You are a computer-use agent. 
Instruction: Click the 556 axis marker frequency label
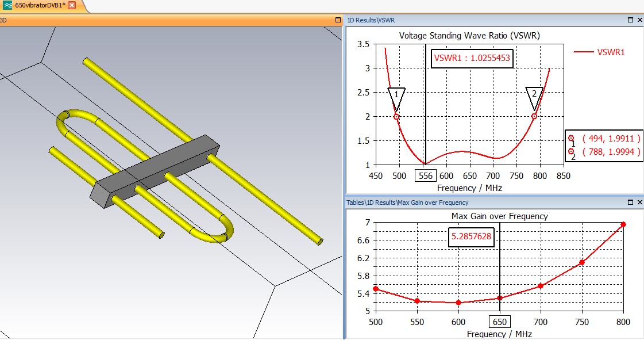[x=426, y=176]
